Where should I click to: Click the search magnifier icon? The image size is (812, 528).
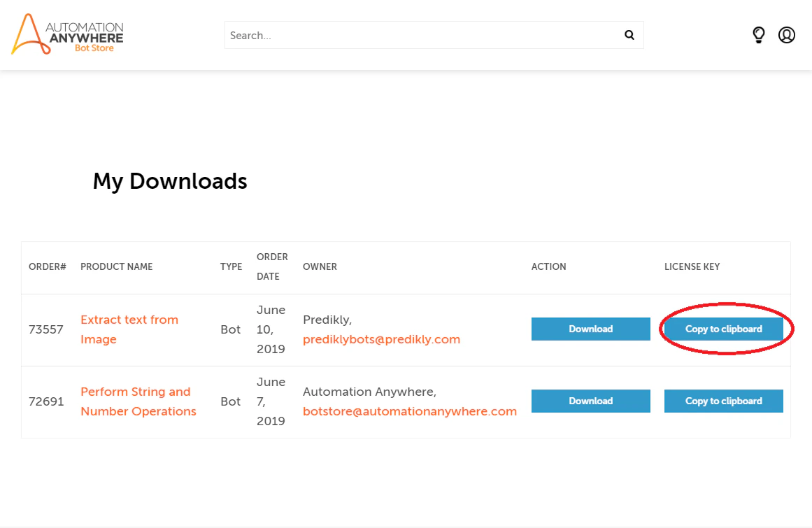pos(629,35)
